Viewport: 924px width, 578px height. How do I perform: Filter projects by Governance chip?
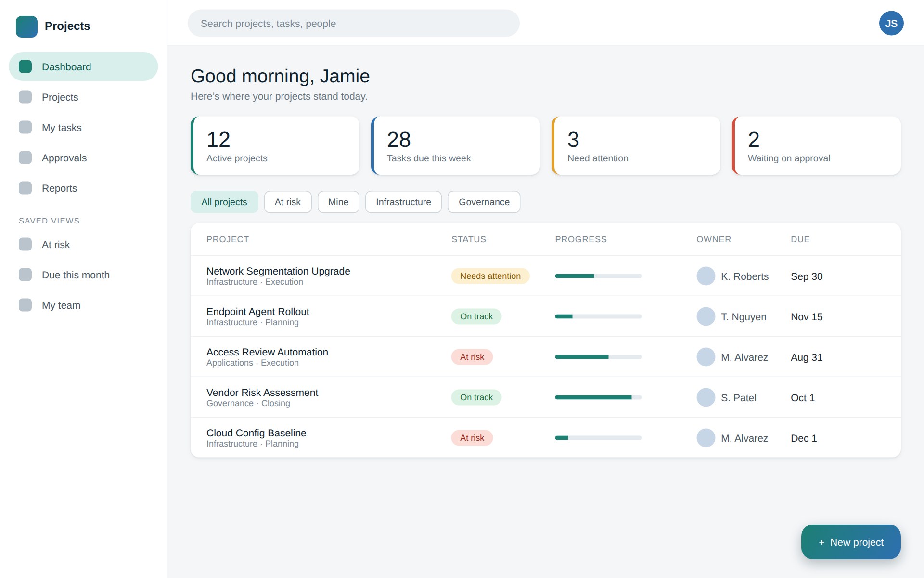tap(484, 202)
